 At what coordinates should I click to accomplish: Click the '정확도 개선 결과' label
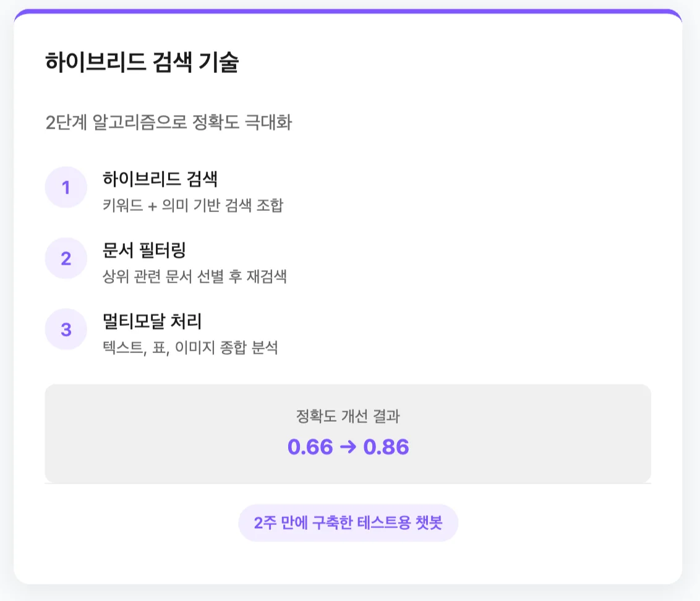[348, 417]
